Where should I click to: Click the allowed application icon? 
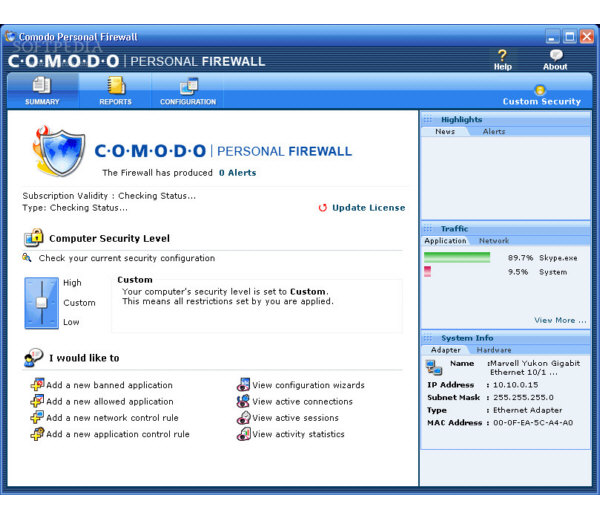(38, 401)
